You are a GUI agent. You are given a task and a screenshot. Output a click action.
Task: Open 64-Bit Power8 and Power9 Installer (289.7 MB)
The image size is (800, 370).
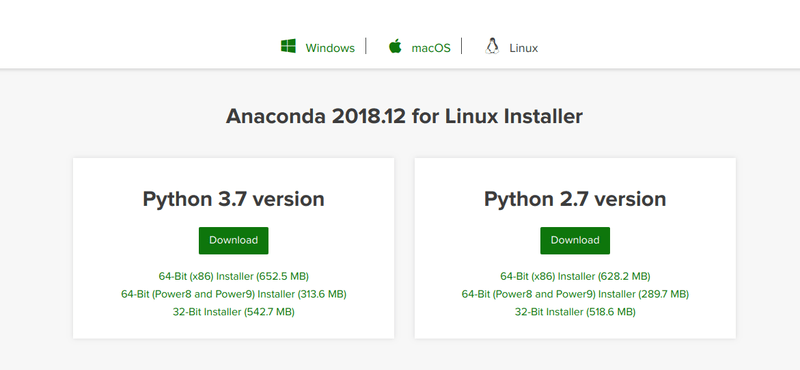tap(575, 294)
